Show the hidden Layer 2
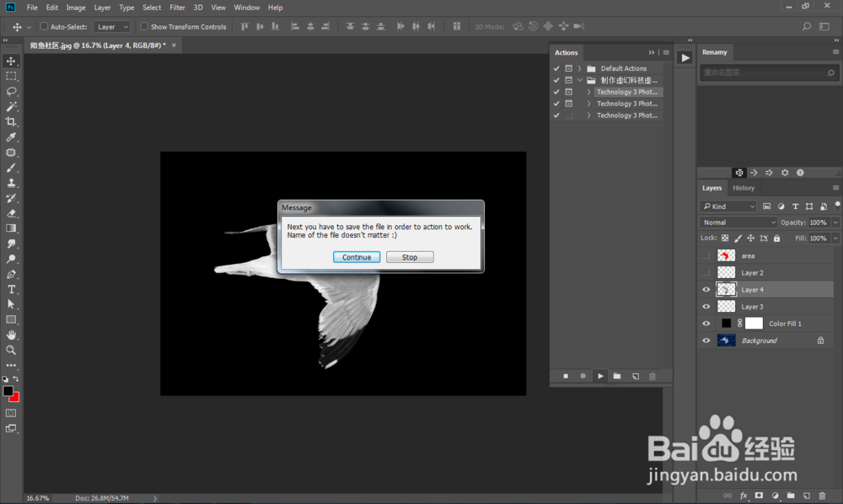 [706, 272]
